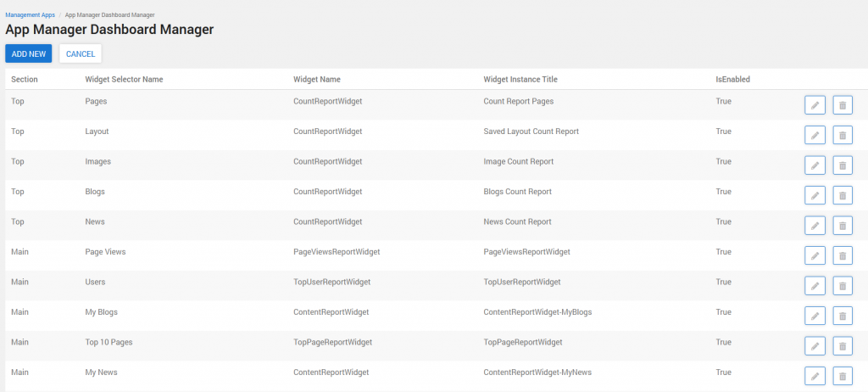
Task: Click the Section column header
Action: [25, 80]
